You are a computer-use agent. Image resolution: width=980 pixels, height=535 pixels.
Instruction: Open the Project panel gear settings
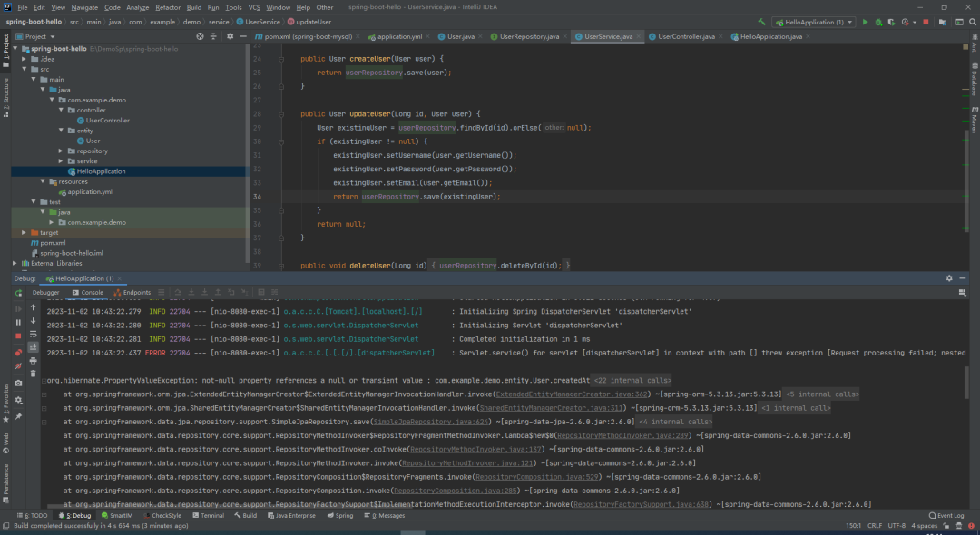230,36
